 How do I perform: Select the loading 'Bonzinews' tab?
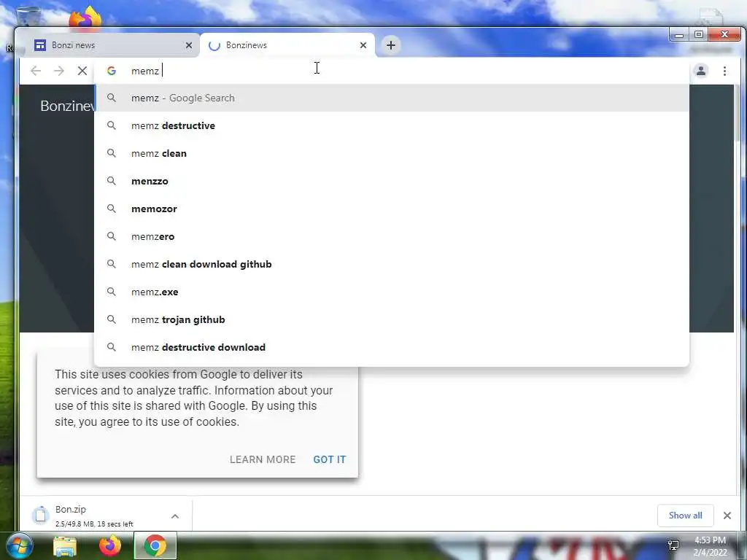click(286, 45)
